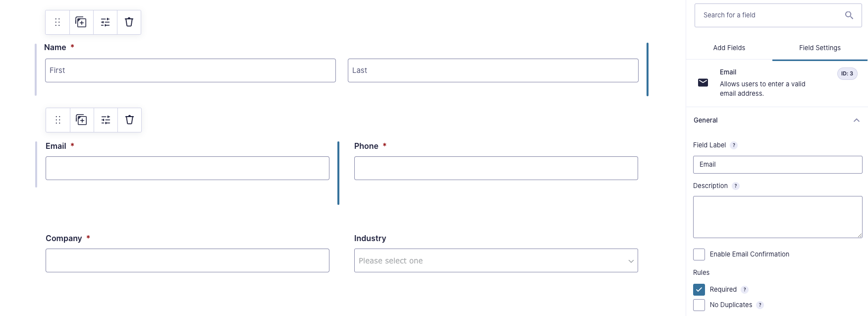The image size is (868, 316).
Task: Delete the Name field using trash icon
Action: (129, 22)
